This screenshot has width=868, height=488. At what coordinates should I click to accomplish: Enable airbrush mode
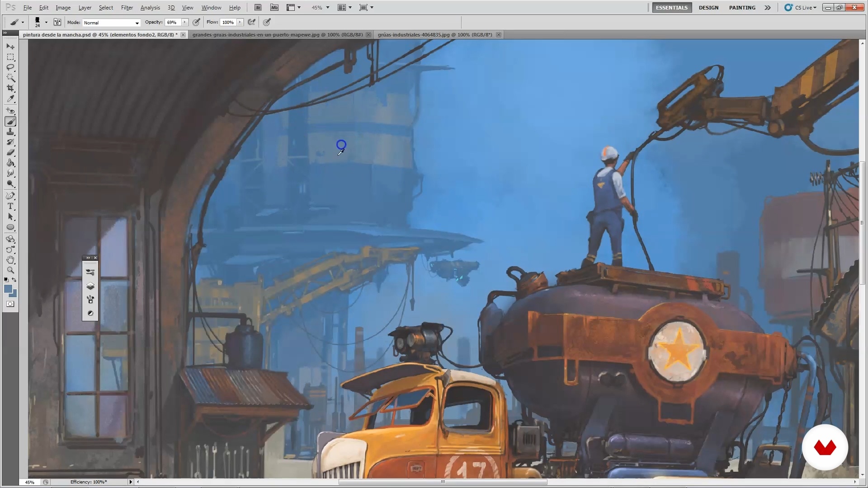pyautogui.click(x=252, y=22)
